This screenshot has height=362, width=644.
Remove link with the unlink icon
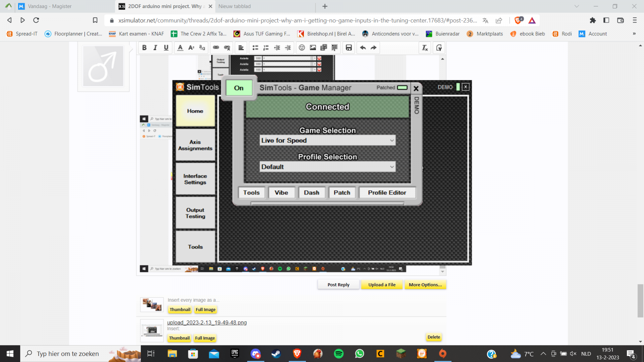pos(227,48)
